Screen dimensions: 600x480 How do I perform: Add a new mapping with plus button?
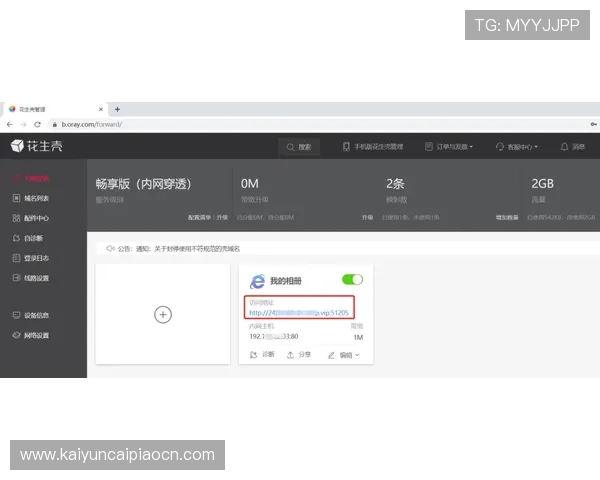[163, 315]
